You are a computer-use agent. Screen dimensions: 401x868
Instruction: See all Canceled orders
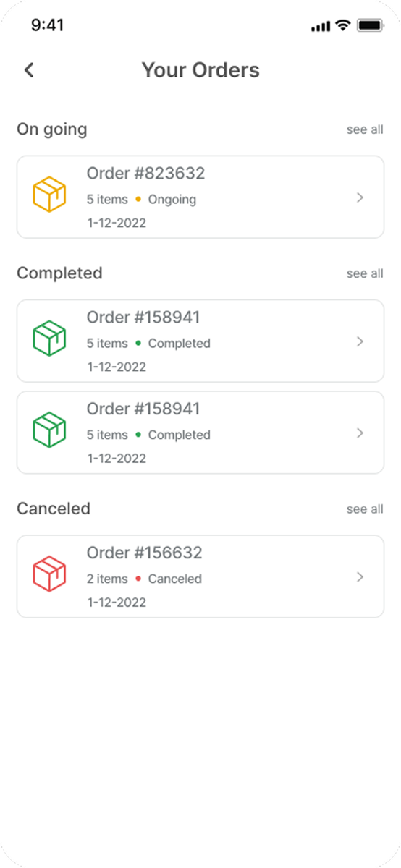[365, 509]
